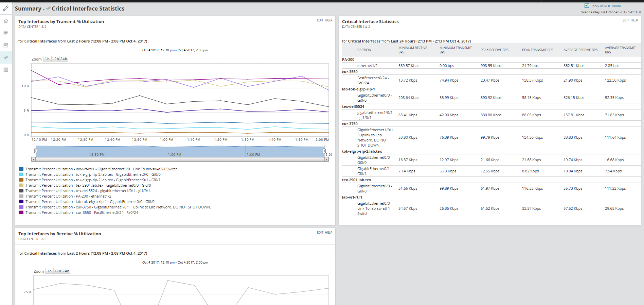
Task: Select the highlighted interface statistics sidebar icon
Action: click(x=6, y=57)
